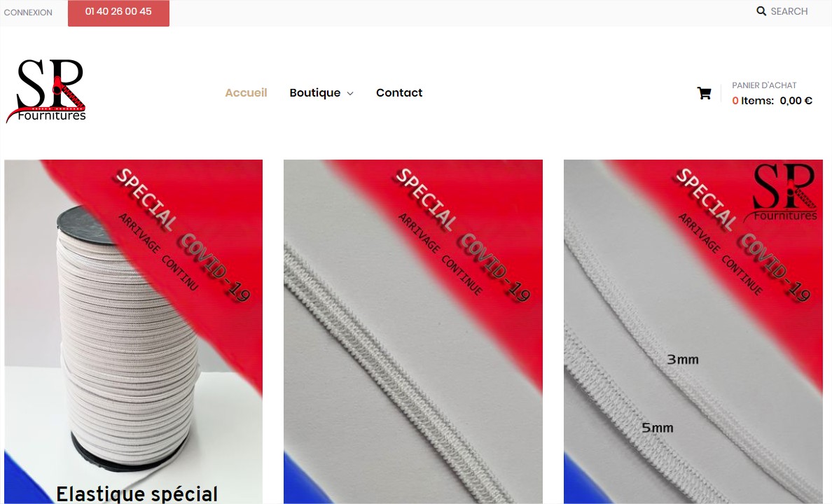Image resolution: width=832 pixels, height=504 pixels.
Task: Open the Contact page
Action: click(x=399, y=93)
